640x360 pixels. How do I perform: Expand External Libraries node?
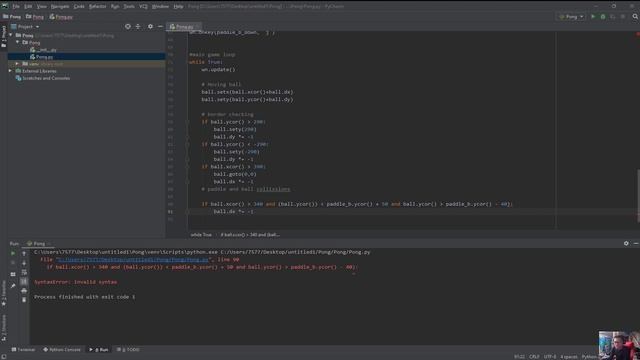point(11,71)
